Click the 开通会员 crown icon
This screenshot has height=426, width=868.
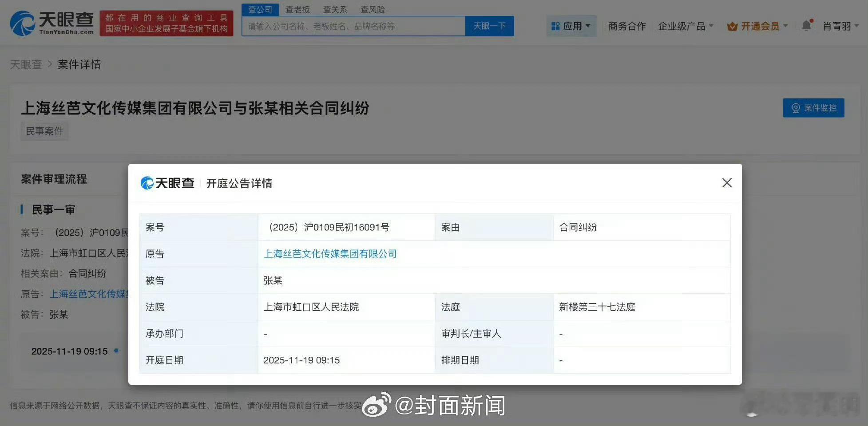(732, 27)
